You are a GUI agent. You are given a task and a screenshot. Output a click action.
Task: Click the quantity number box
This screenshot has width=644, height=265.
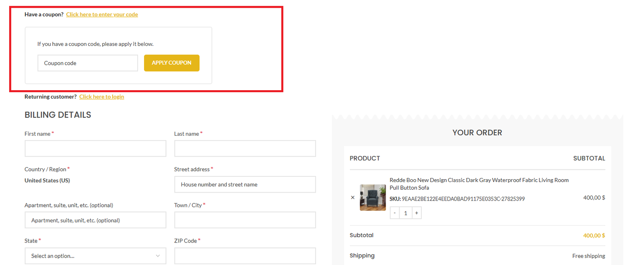(x=406, y=213)
